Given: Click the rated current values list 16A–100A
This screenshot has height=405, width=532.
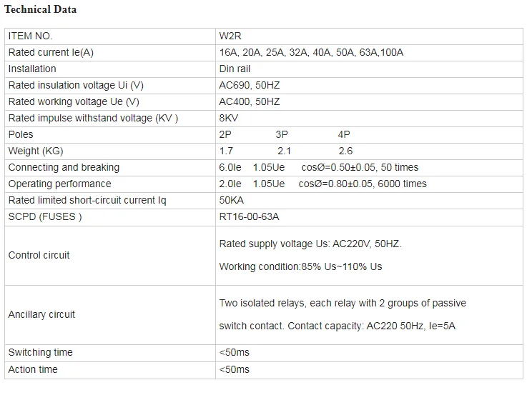Looking at the screenshot, I should [311, 52].
